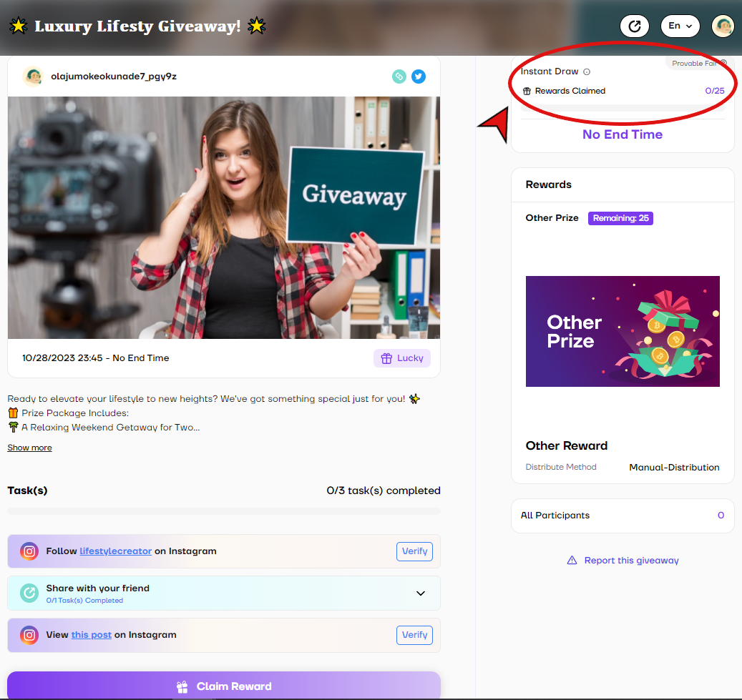Click the Rewards Claimed progress bar
The image size is (742, 700).
tap(623, 108)
